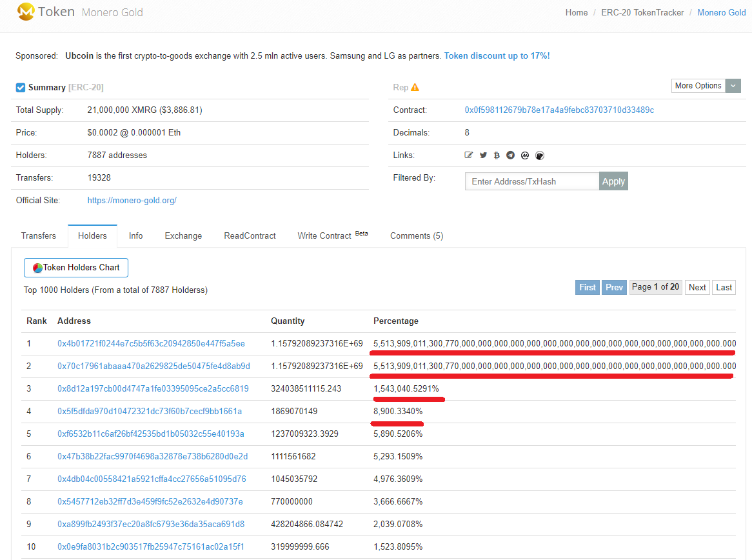This screenshot has height=560, width=752.
Task: Go to Home breadcrumb
Action: click(x=577, y=12)
